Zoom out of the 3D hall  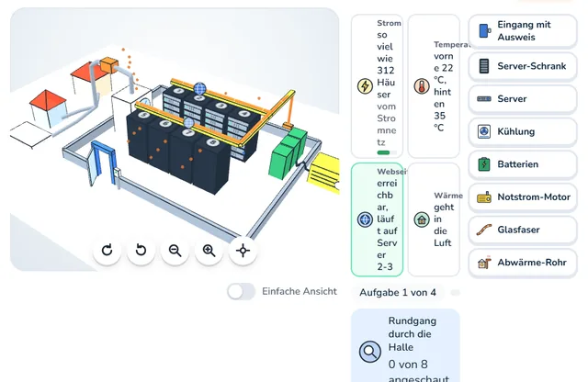[x=175, y=251]
